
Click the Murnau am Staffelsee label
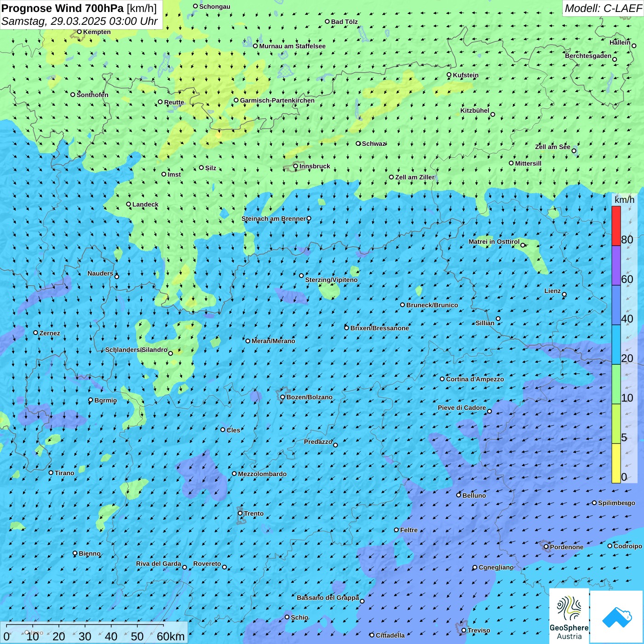[x=292, y=46]
